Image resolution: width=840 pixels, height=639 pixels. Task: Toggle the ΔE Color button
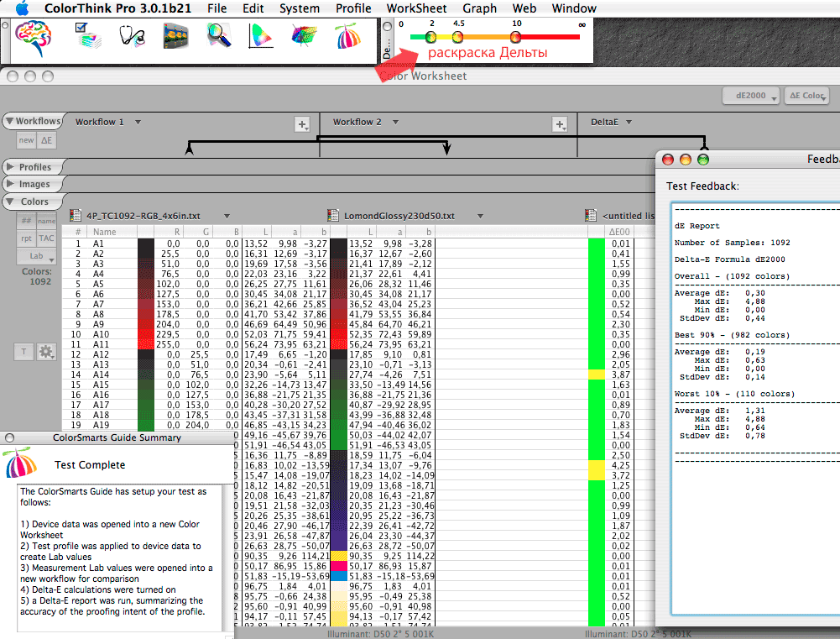806,96
